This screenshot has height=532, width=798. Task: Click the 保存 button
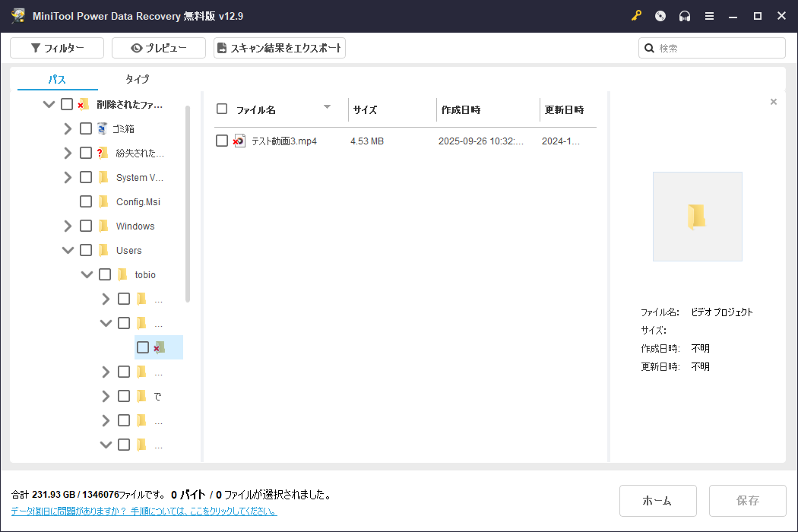(x=748, y=500)
